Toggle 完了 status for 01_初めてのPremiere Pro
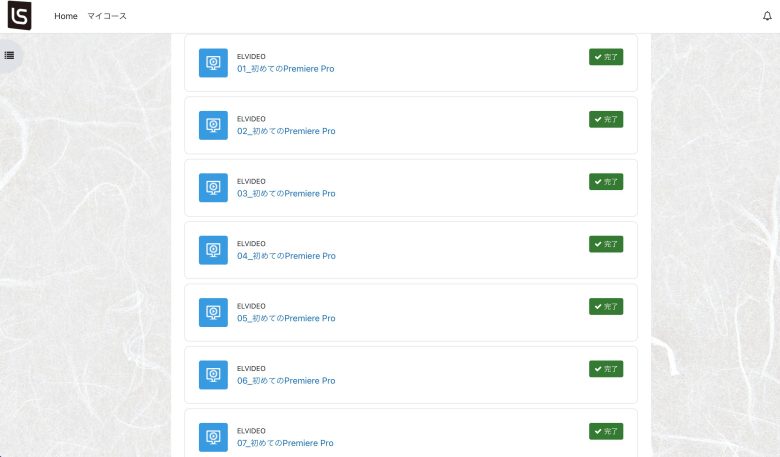Image resolution: width=780 pixels, height=457 pixels. pyautogui.click(x=606, y=57)
